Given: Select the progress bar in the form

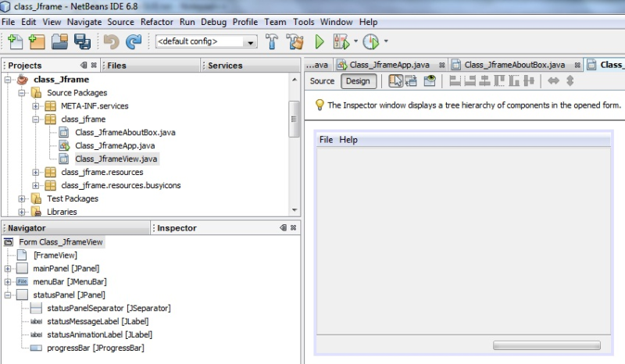Looking at the screenshot, I should click(x=546, y=345).
